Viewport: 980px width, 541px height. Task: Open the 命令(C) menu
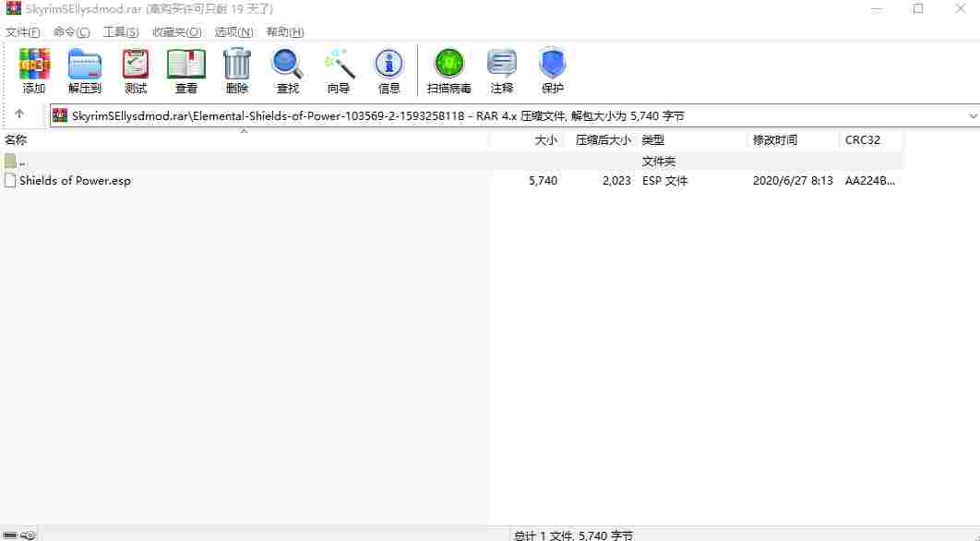[x=71, y=32]
